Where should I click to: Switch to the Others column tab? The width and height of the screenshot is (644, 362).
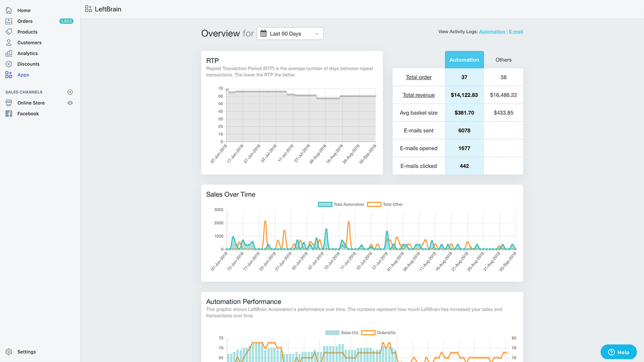503,60
